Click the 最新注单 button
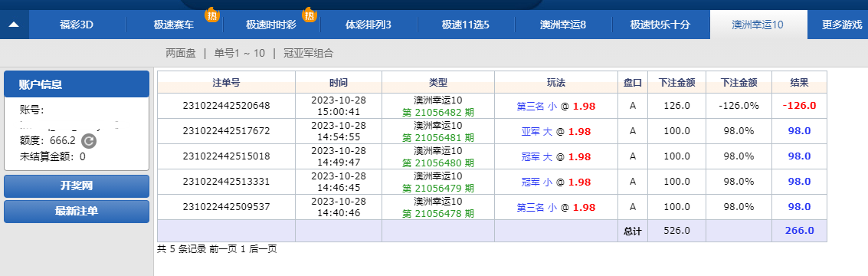This screenshot has width=868, height=276. (x=77, y=211)
